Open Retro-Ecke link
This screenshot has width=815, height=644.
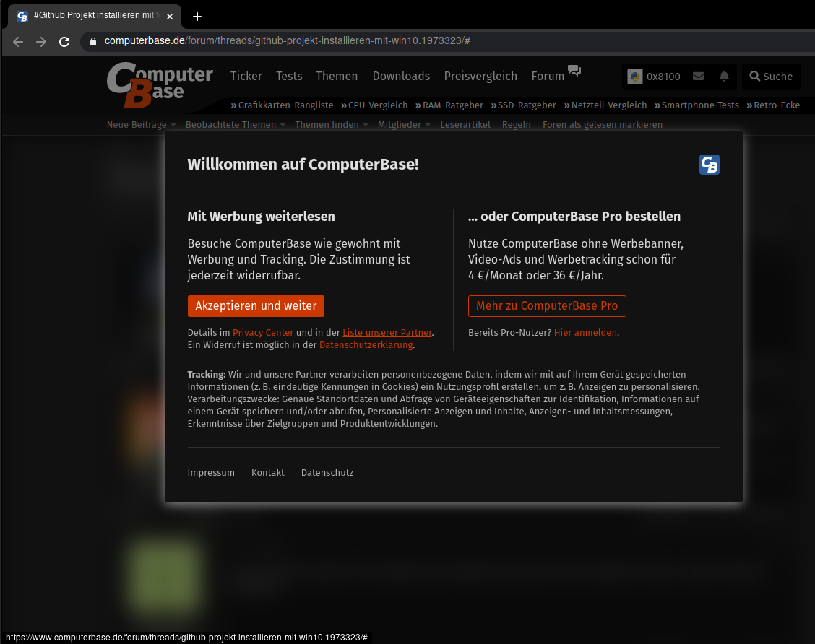tap(773, 105)
